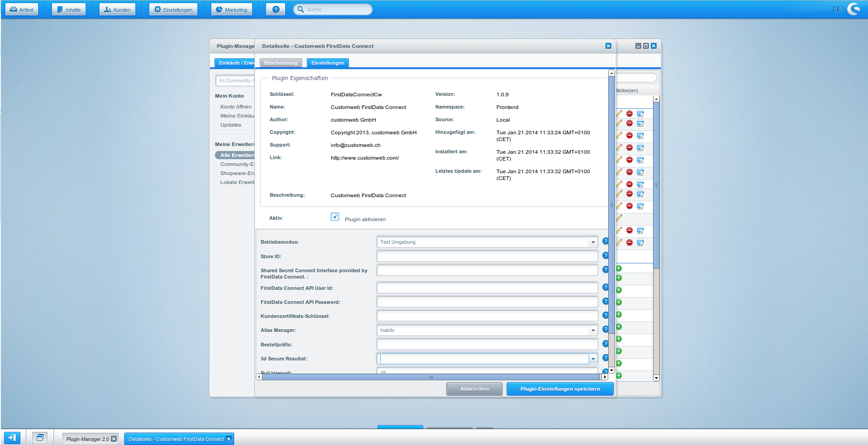Click Plugin-Einstellungen speichern button
868x445 pixels.
click(x=560, y=389)
